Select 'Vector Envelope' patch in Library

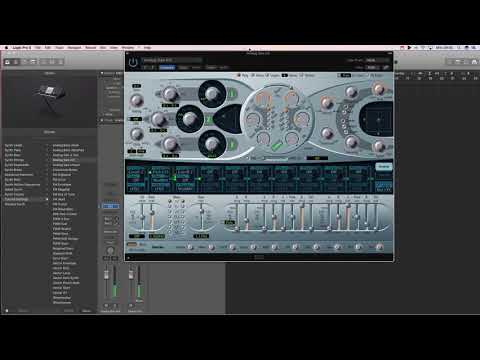click(x=65, y=263)
